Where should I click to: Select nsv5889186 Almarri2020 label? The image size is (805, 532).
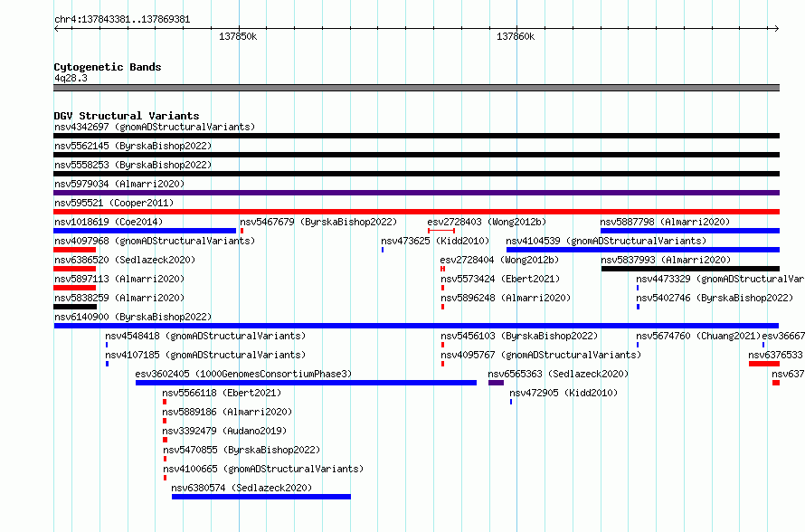(x=227, y=412)
